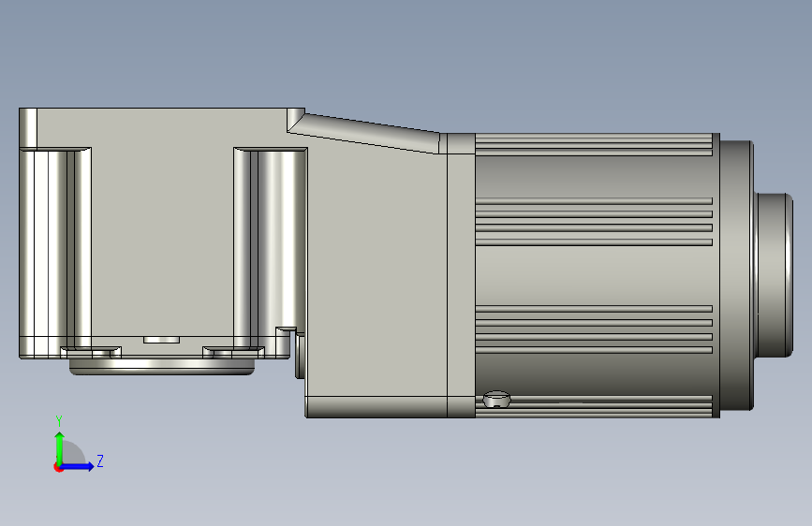
Task: Select the round output flange under gearbox
Action: coord(162,366)
